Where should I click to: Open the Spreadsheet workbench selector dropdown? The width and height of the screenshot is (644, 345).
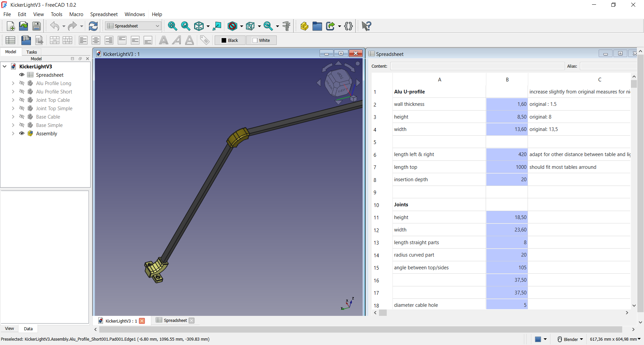(133, 26)
